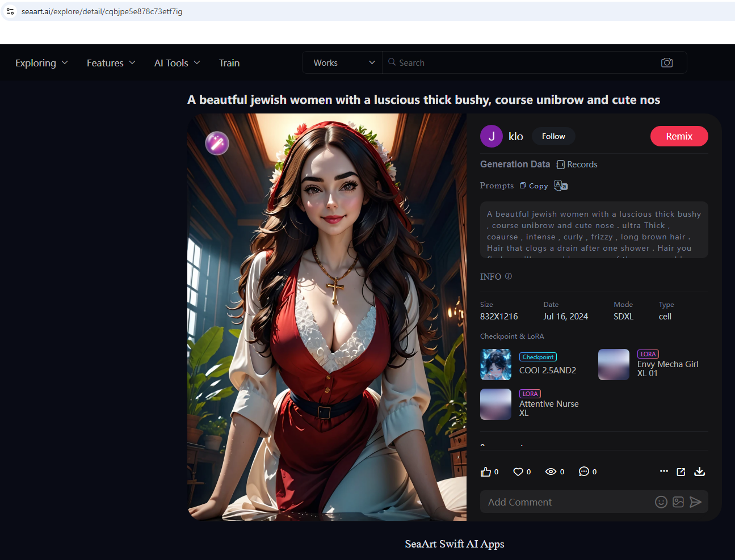Expand the Features menu
This screenshot has width=735, height=560.
point(111,63)
